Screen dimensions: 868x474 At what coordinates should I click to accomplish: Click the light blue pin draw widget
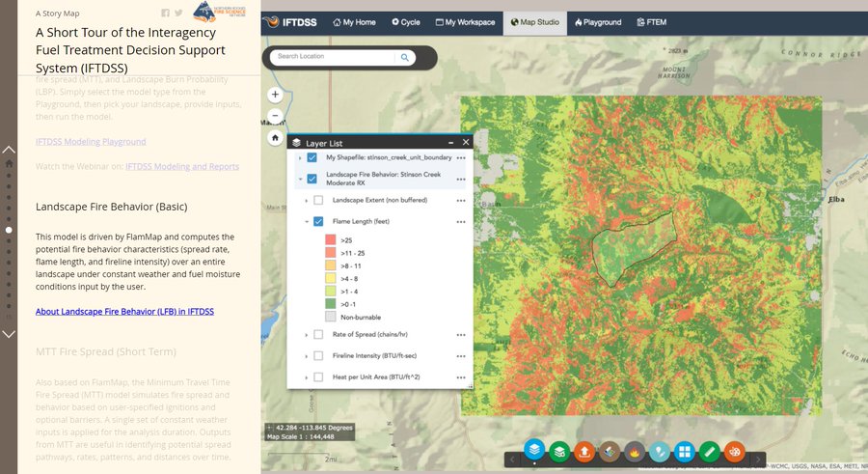click(x=660, y=452)
